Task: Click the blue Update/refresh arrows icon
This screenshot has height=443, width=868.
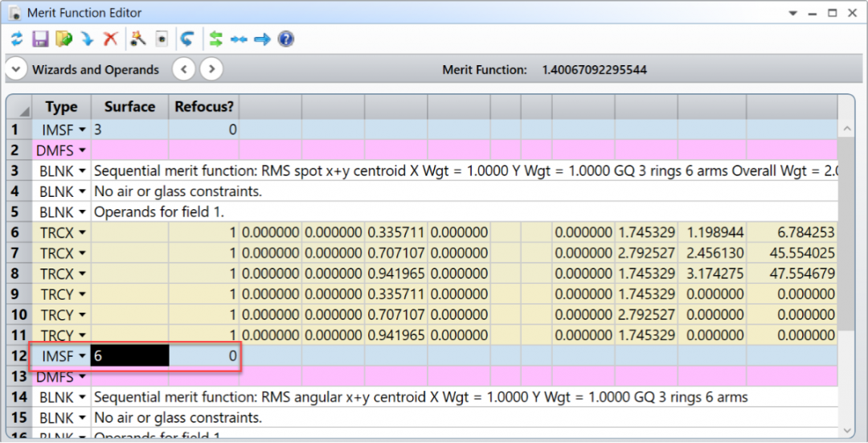Action: pyautogui.click(x=16, y=39)
